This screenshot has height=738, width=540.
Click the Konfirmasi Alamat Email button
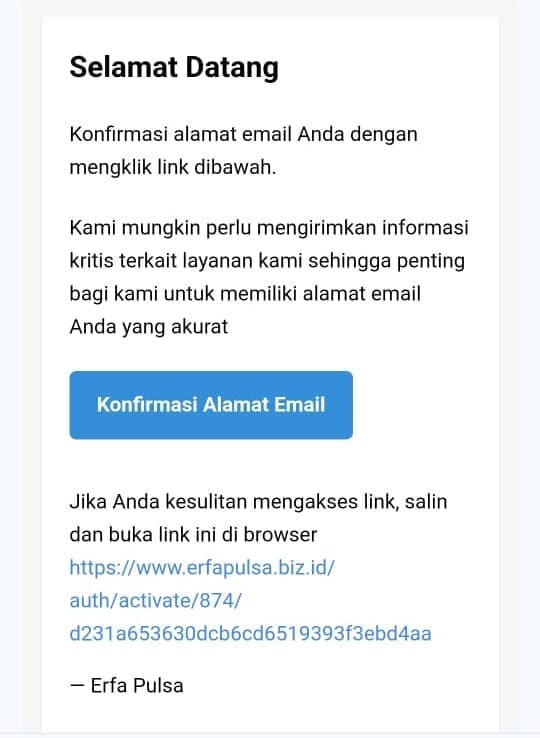coord(211,405)
